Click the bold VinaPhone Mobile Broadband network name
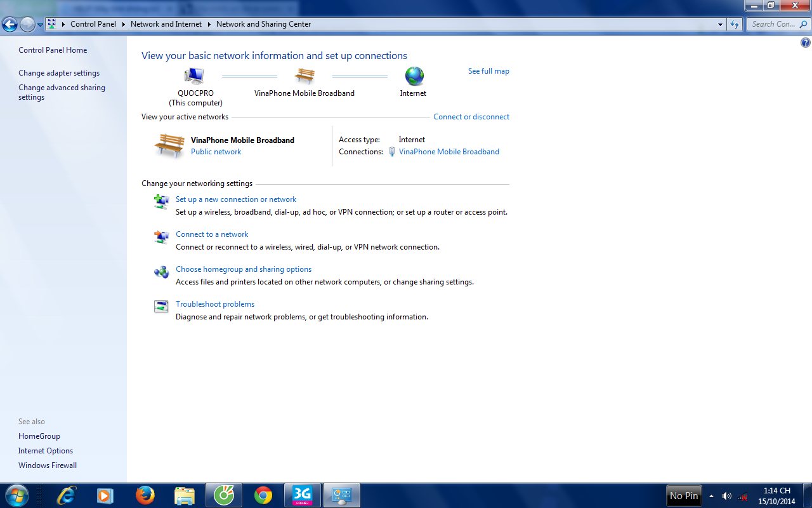812x508 pixels. pyautogui.click(x=242, y=140)
